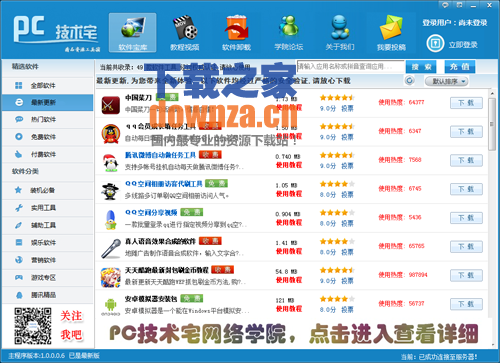Download 中国菜刀 with its 下载 button
Image resolution: width=500 pixels, height=363 pixels.
(x=466, y=103)
